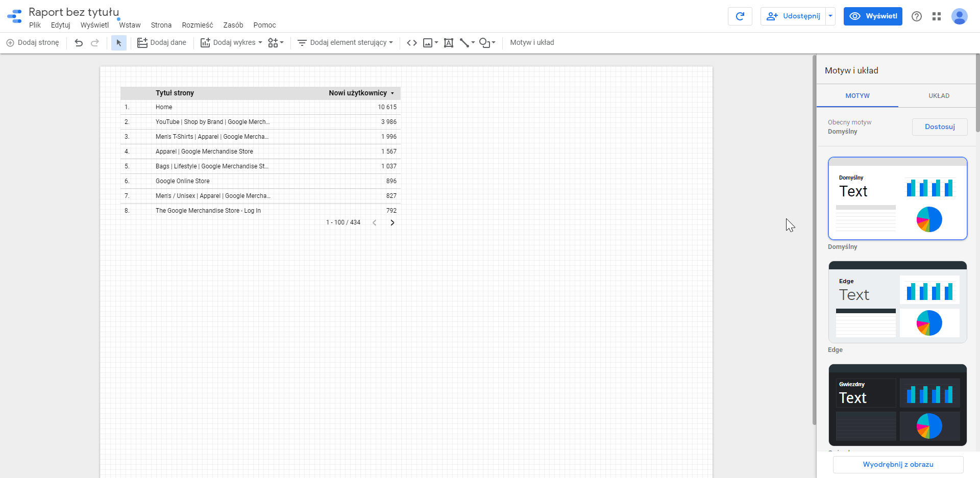Sort by Nowi użytkownicy column header

click(x=358, y=93)
